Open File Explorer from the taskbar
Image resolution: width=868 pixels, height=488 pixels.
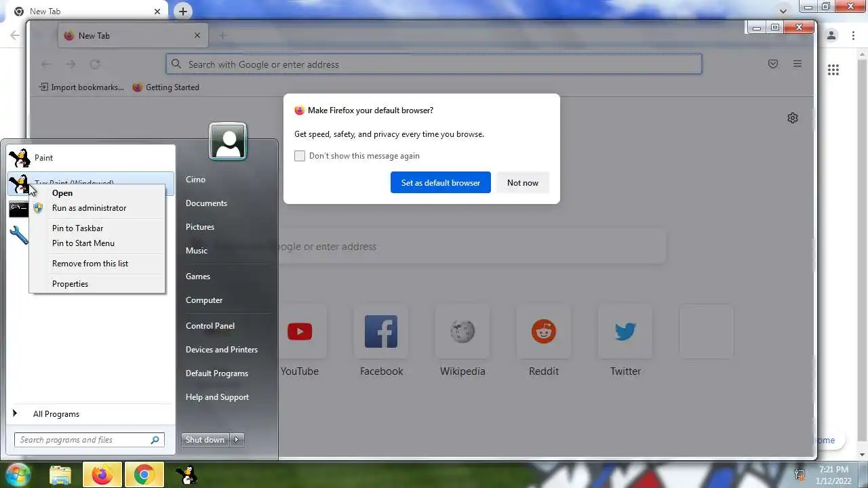click(60, 475)
